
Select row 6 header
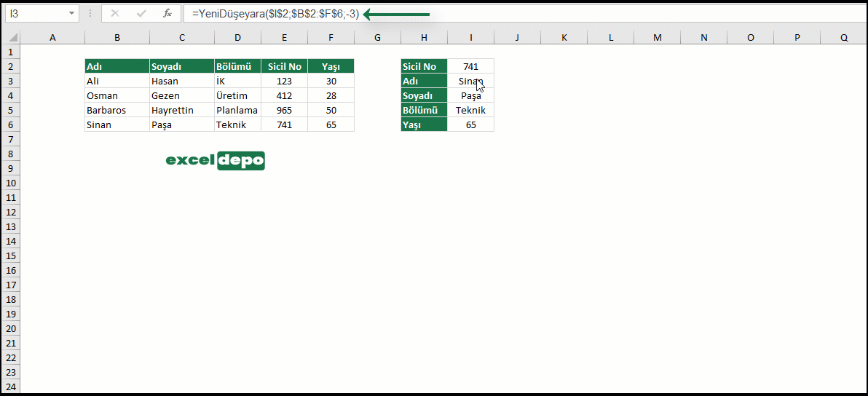10,124
